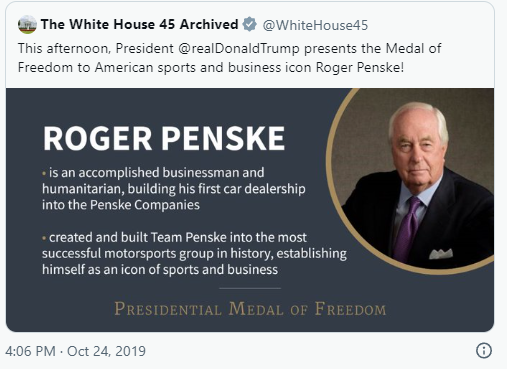
Task: Click the gold dot before "created and built"
Action: (x=44, y=238)
